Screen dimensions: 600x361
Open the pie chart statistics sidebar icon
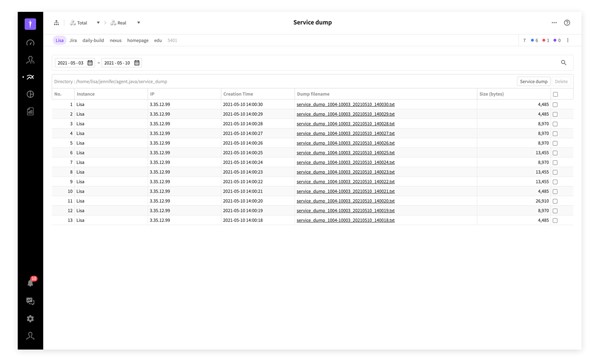tap(30, 94)
